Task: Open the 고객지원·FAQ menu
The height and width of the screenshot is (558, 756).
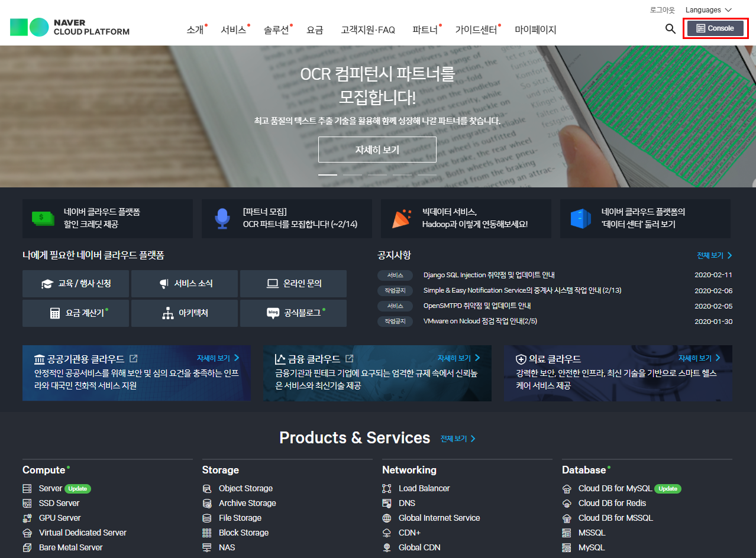Action: 368,30
